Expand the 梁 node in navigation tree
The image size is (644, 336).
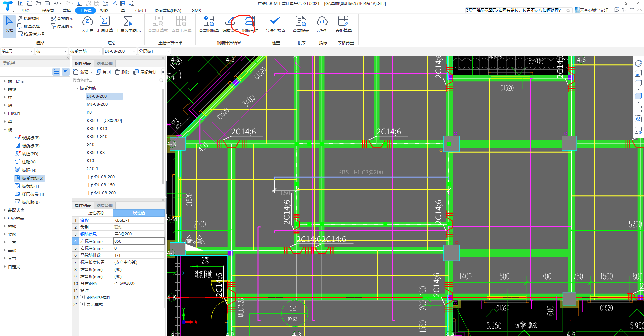click(5, 122)
